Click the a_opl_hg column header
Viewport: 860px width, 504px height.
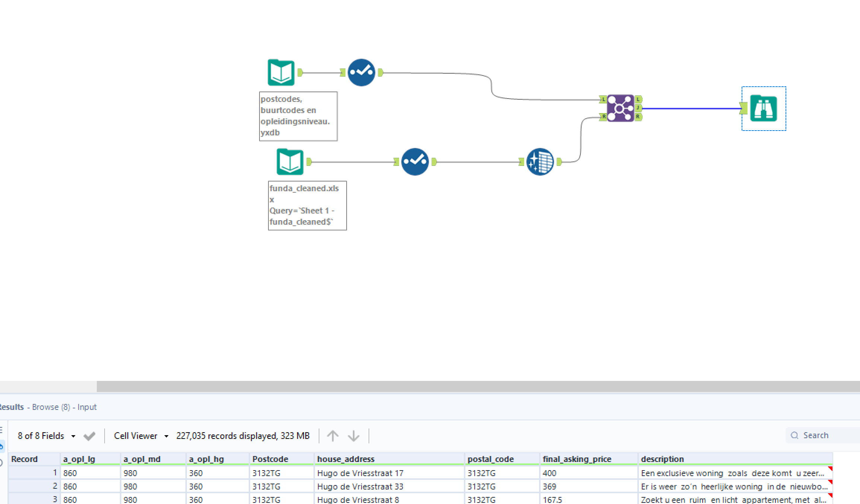[218, 459]
